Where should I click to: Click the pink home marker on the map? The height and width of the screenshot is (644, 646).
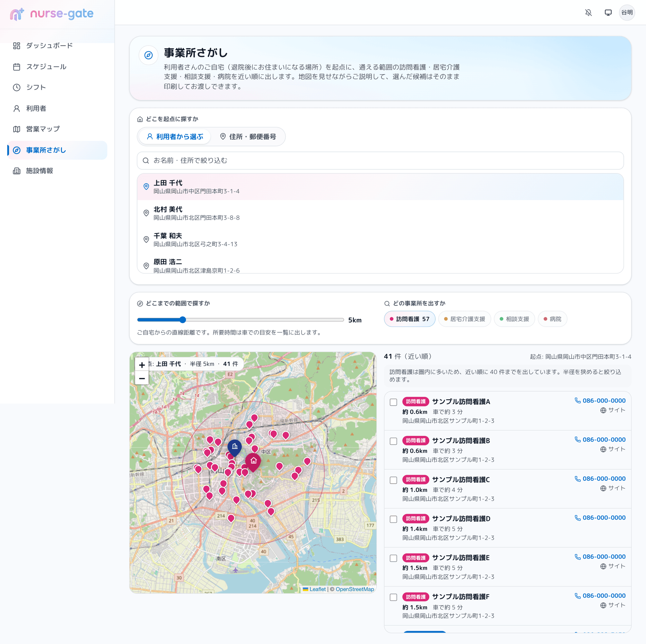(253, 462)
